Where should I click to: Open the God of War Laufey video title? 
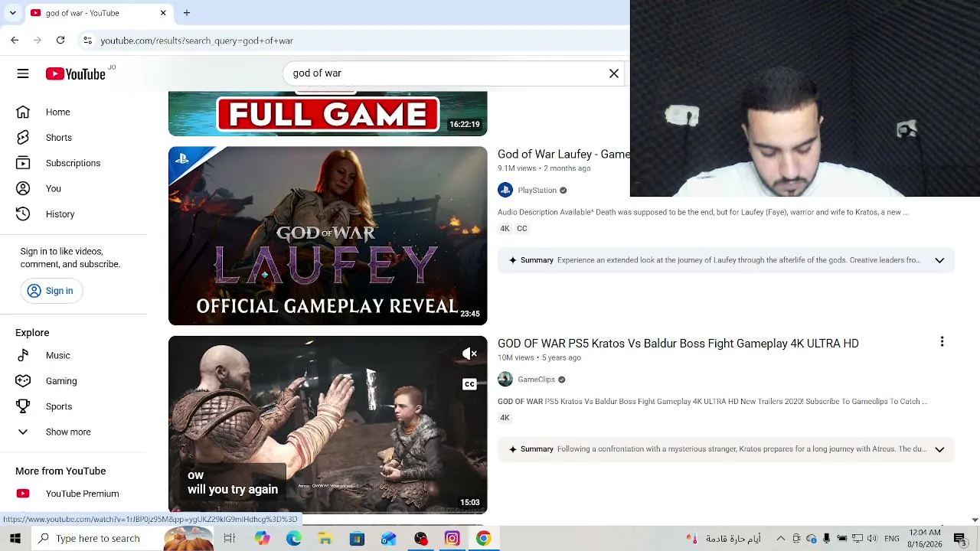click(x=563, y=155)
